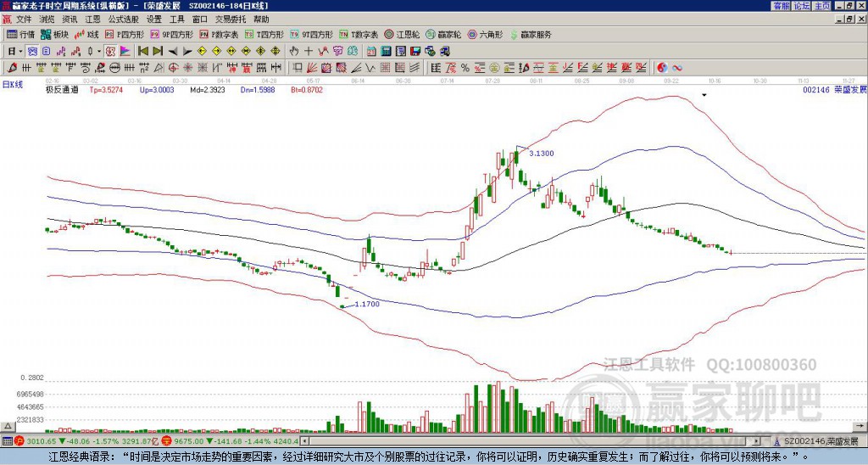The width and height of the screenshot is (868, 465).
Task: Select the red pencil drawing tool
Action: pos(12,68)
